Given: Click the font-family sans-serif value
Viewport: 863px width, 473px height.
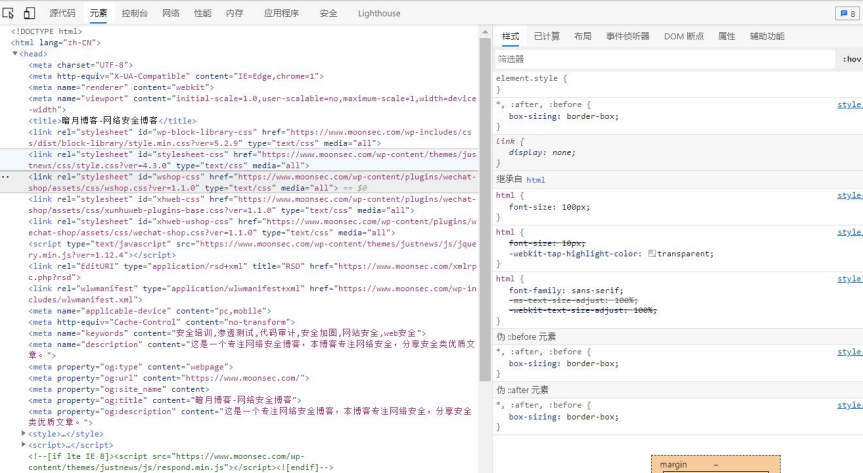Looking at the screenshot, I should tap(596, 290).
